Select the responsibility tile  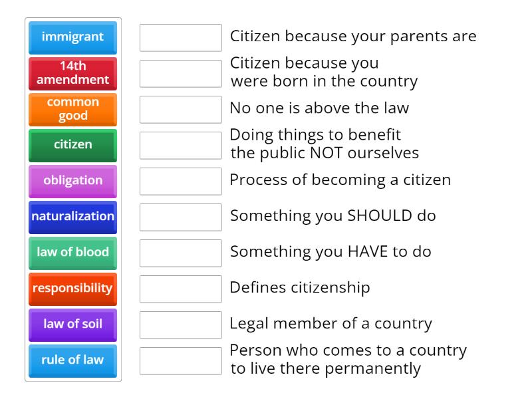[72, 289]
